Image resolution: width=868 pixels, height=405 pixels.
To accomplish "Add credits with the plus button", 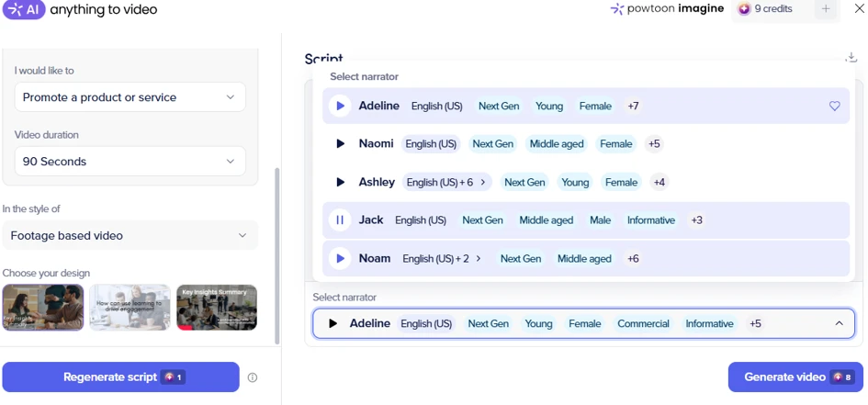I will (826, 9).
